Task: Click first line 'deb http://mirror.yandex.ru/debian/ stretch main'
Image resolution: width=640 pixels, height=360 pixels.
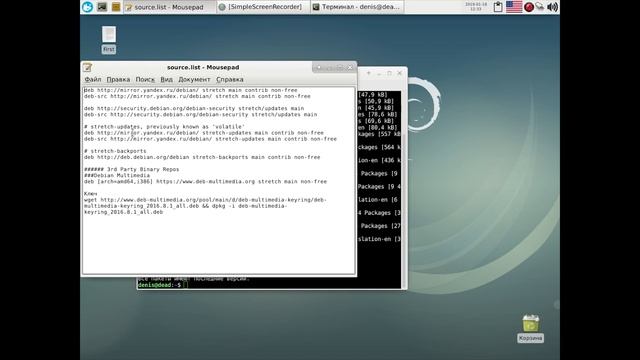Action: coord(191,90)
